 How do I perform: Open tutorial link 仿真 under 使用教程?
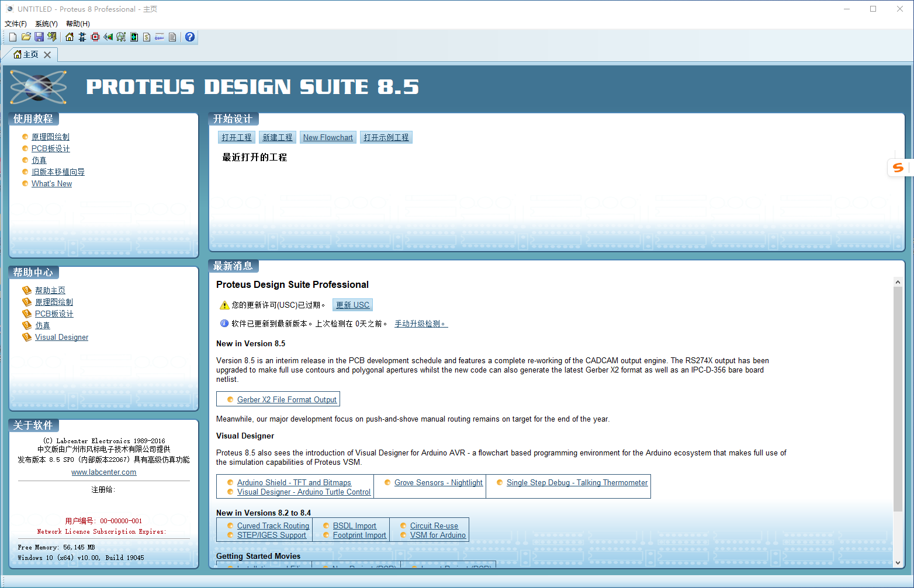(x=39, y=160)
